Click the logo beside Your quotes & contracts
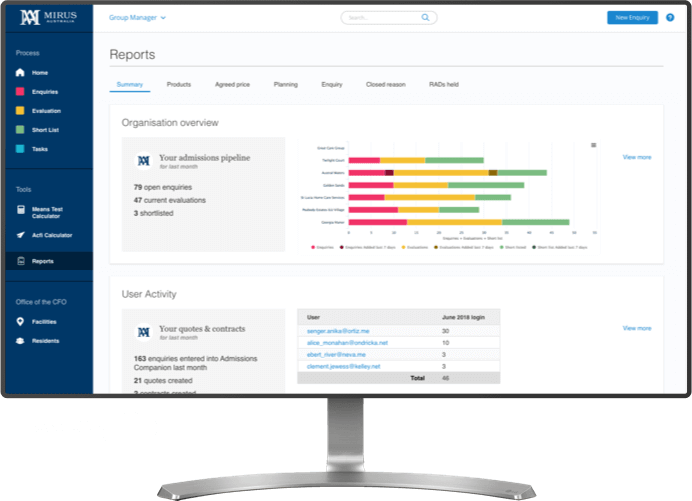The image size is (692, 501). [143, 332]
